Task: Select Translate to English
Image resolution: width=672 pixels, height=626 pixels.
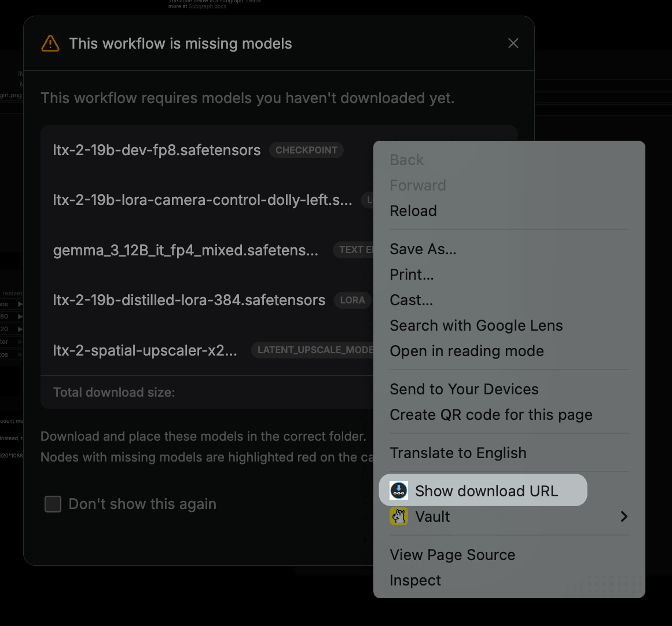Action: (x=458, y=453)
